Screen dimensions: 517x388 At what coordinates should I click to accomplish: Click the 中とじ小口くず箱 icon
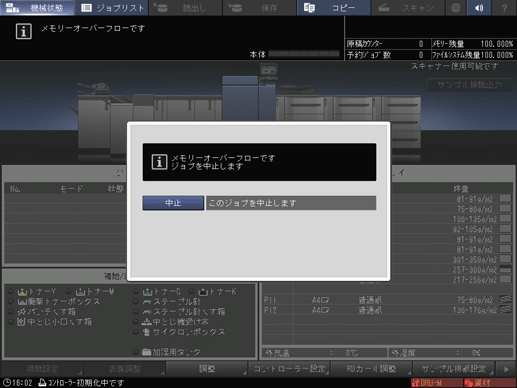click(x=21, y=322)
